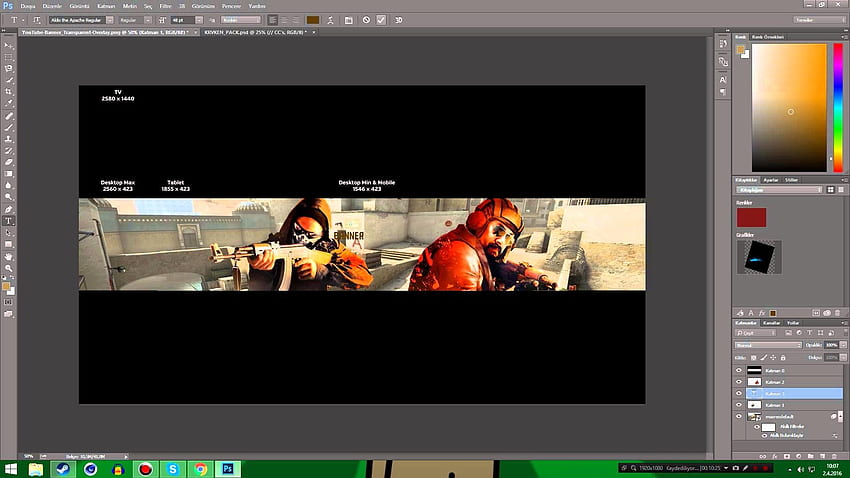The width and height of the screenshot is (850, 478).
Task: Switch to the KRYKEN_PACK.psd document tab
Action: pyautogui.click(x=255, y=33)
